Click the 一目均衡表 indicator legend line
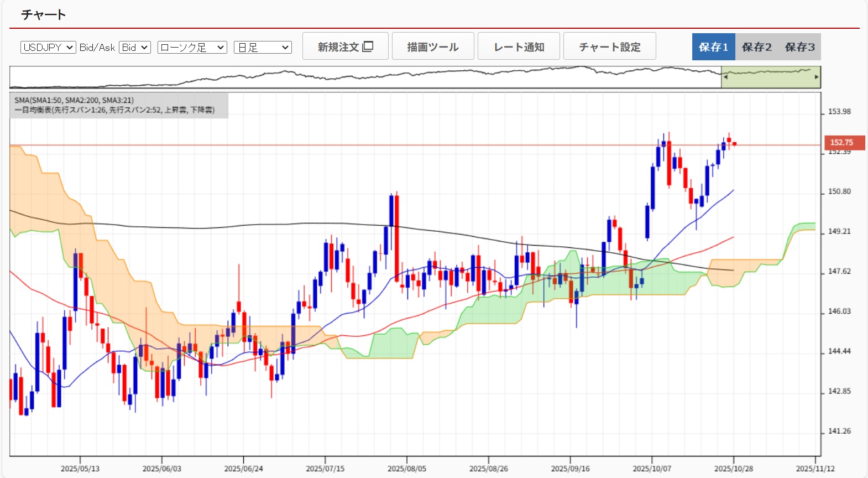868x478 pixels. (114, 110)
